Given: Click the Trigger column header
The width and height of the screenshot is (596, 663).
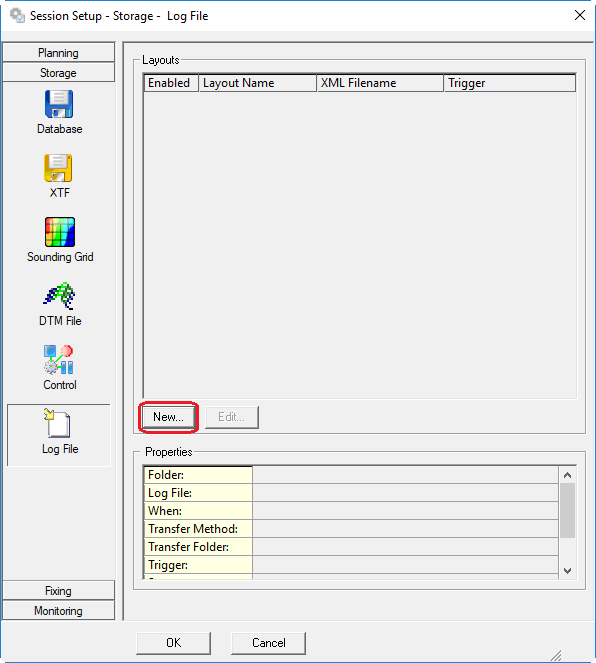Looking at the screenshot, I should [510, 83].
